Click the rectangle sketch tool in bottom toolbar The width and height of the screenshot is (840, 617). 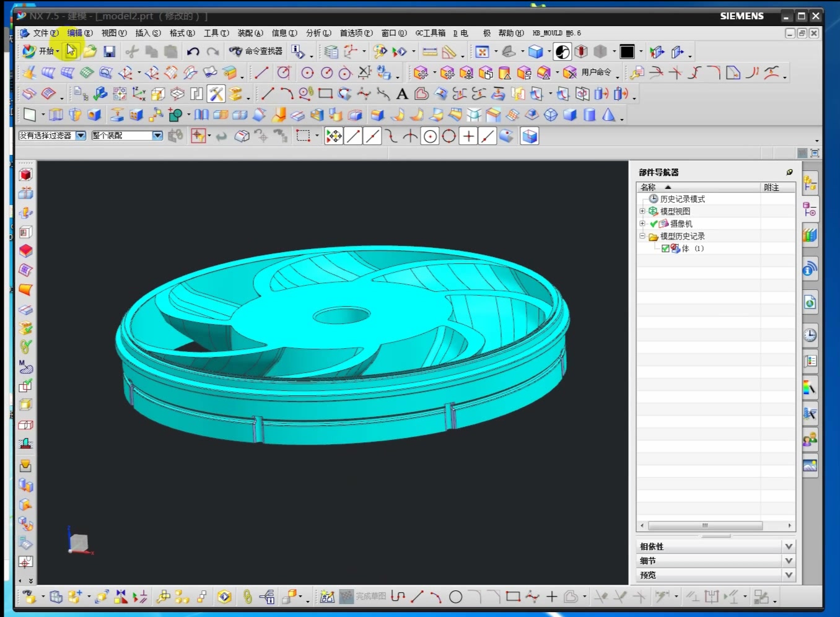point(513,597)
